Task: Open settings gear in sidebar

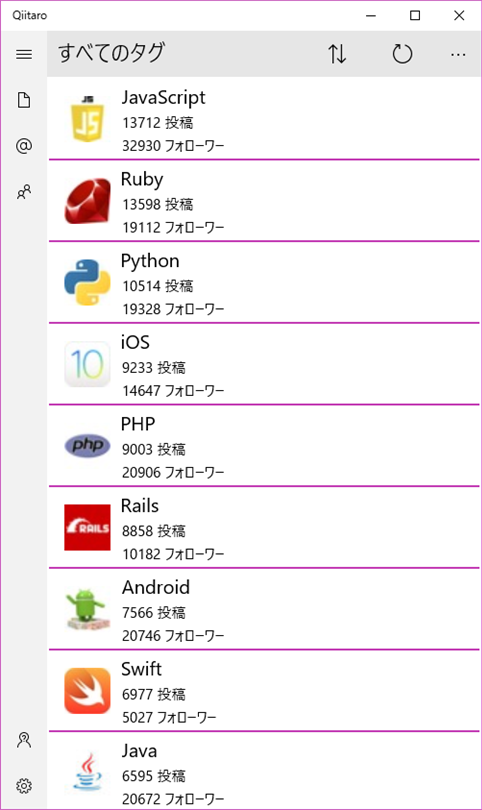Action: pyautogui.click(x=24, y=786)
